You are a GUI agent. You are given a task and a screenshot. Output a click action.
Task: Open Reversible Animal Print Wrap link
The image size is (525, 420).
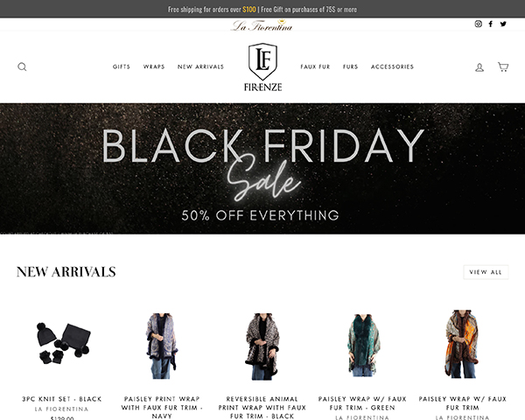click(262, 408)
